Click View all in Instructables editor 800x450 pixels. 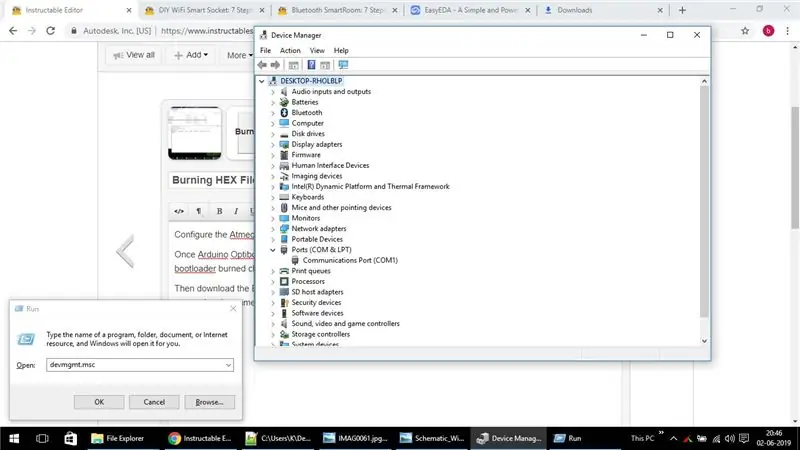[134, 55]
